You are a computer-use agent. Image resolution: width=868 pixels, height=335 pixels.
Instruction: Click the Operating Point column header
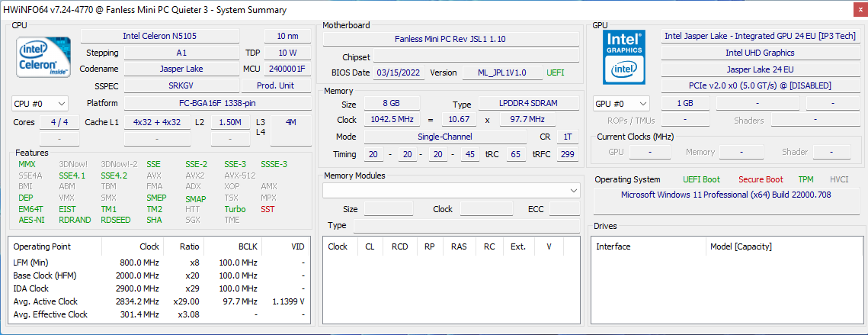[56, 246]
